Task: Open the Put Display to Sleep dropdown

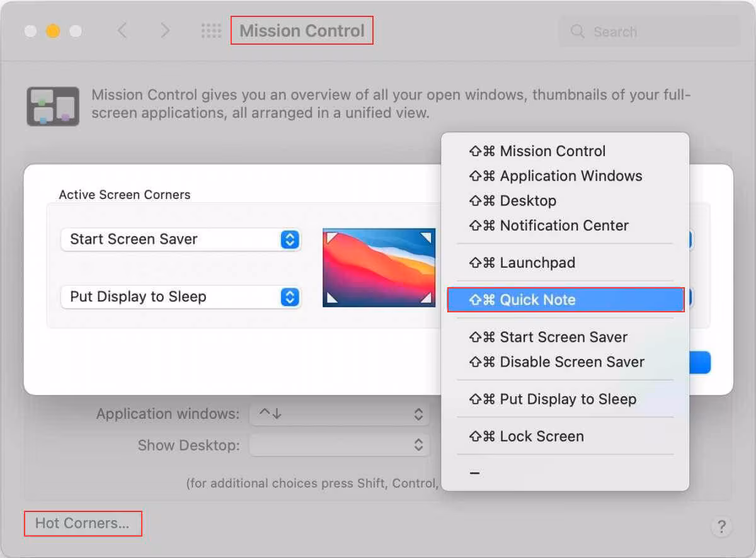Action: coord(181,297)
